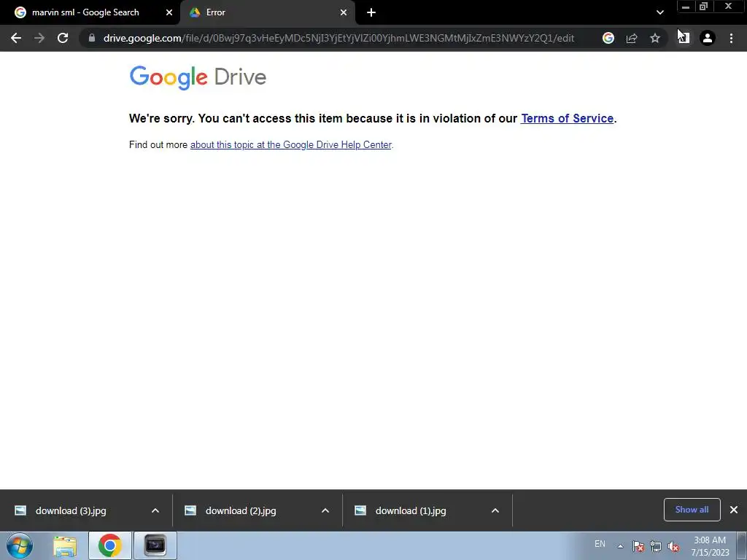The width and height of the screenshot is (747, 560).
Task: Open a new tab with the plus button
Action: (x=371, y=13)
